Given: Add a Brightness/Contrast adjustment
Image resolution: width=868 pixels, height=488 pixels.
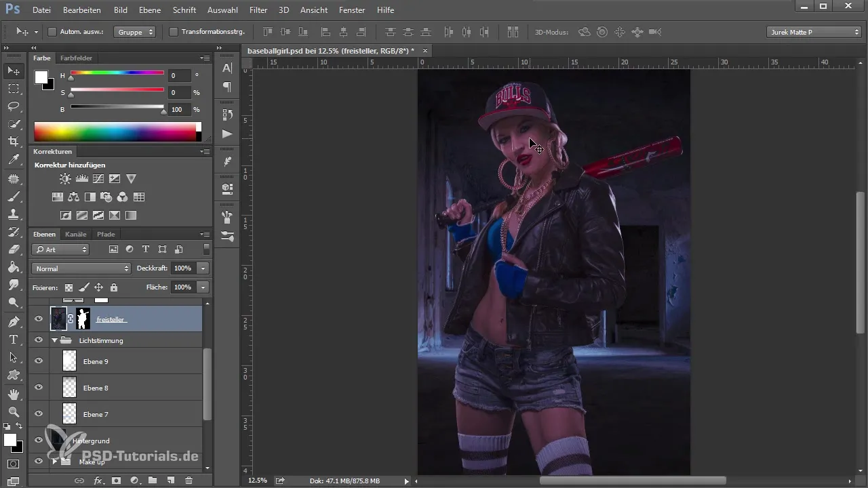Looking at the screenshot, I should [x=65, y=179].
